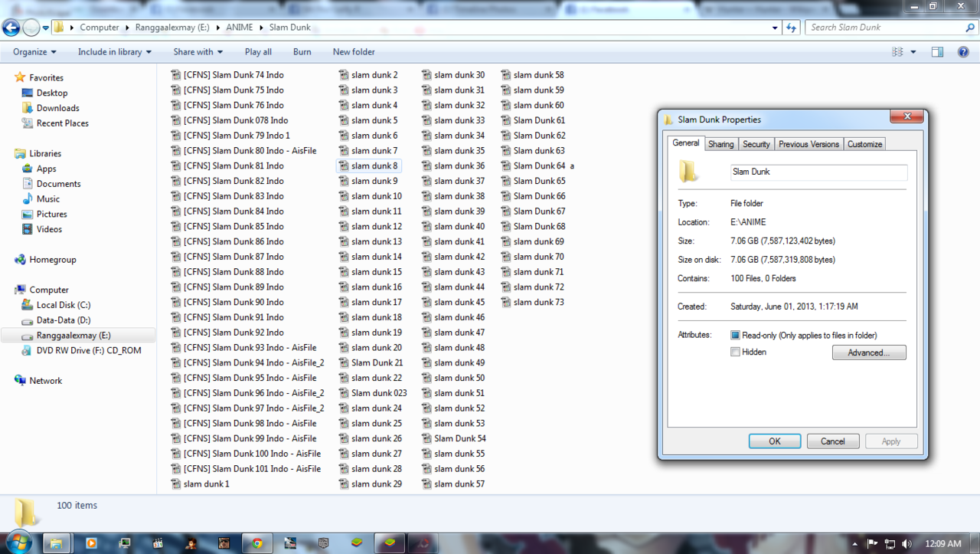Click the Change your view icon
980x554 pixels.
coord(897,52)
